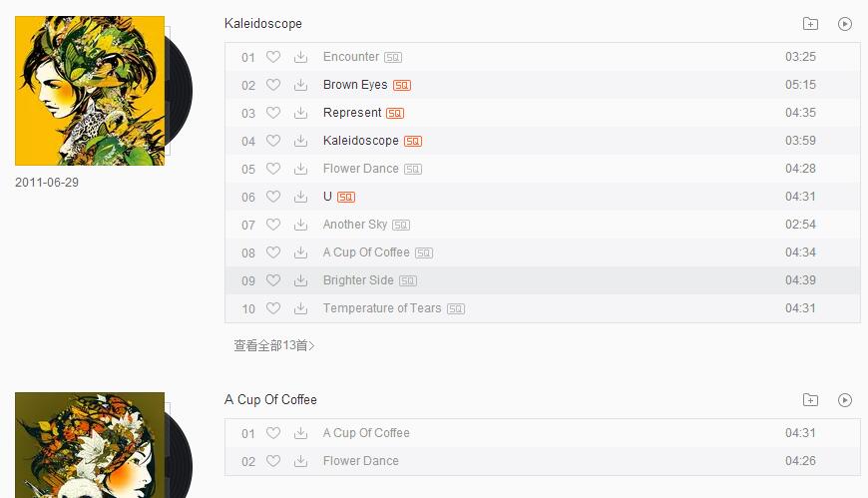Screen dimensions: 868x498
Task: Download Temperature of Tears
Action: 300,308
